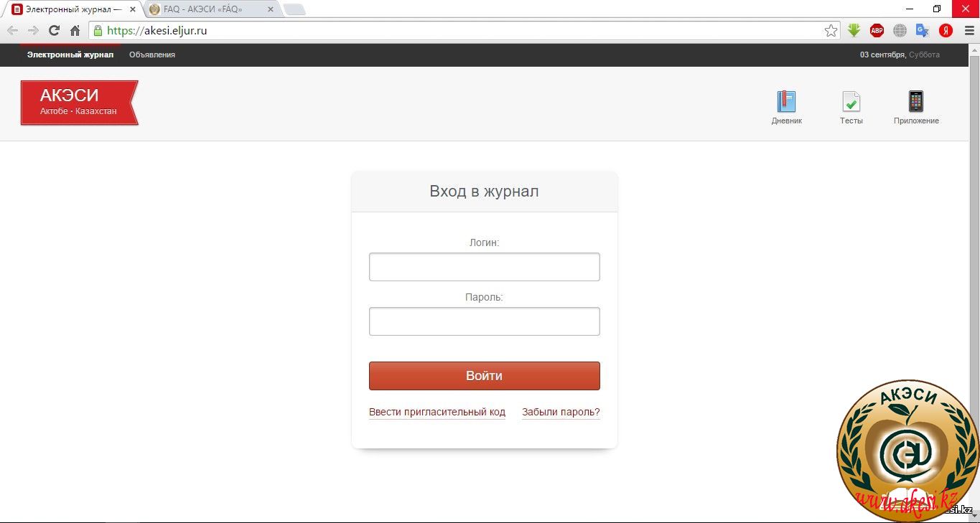Click the bookmark star in address bar

coord(831,31)
